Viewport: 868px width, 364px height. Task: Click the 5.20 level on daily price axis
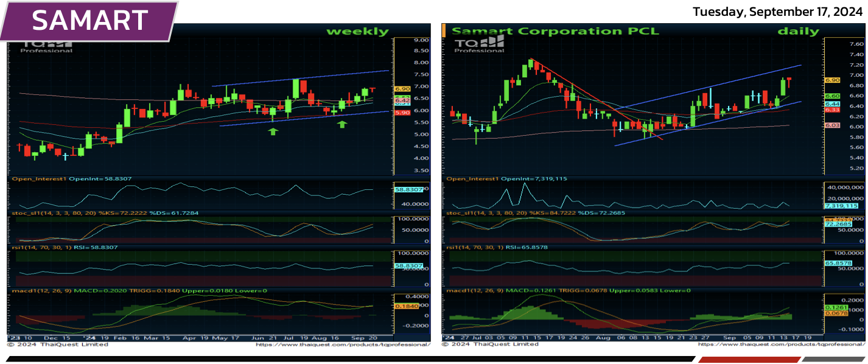point(856,168)
